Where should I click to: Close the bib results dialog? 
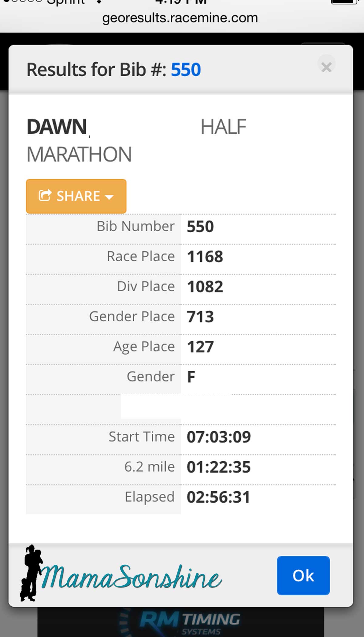click(326, 67)
